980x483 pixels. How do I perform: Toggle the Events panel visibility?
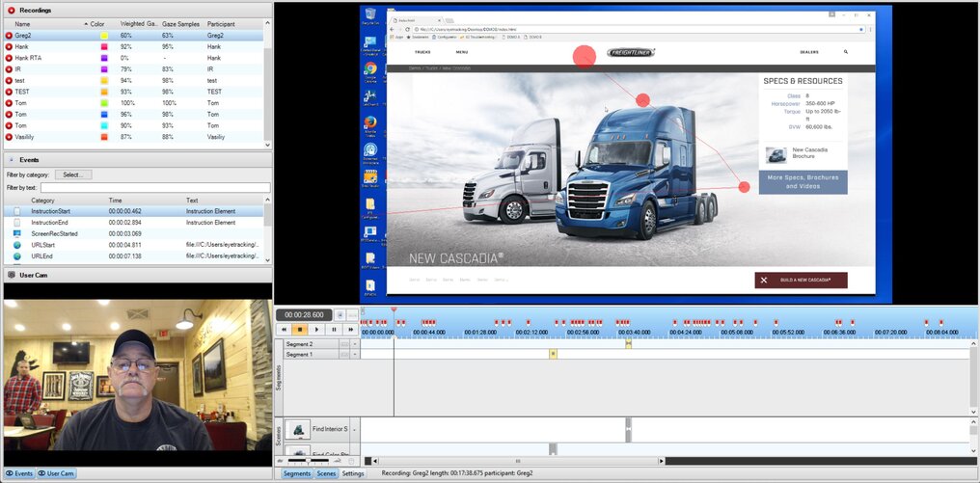[x=19, y=473]
